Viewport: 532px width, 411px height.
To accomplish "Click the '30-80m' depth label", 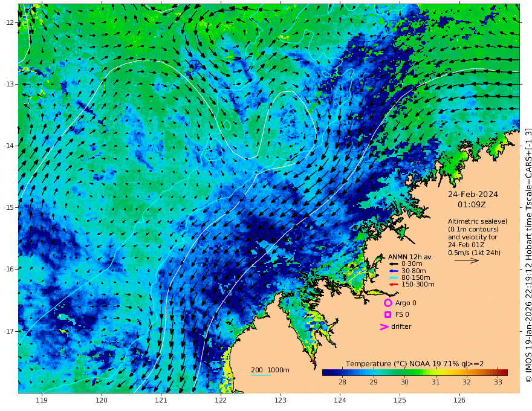I will pyautogui.click(x=414, y=271).
